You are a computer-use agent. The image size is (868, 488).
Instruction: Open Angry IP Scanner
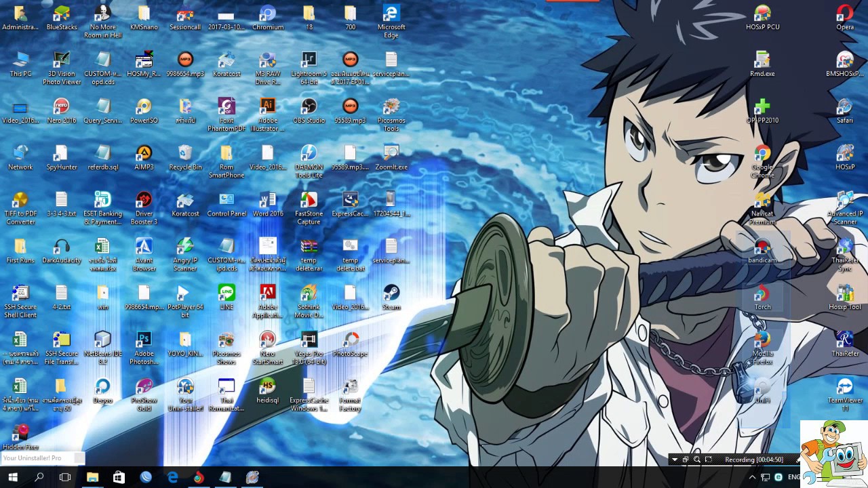185,256
